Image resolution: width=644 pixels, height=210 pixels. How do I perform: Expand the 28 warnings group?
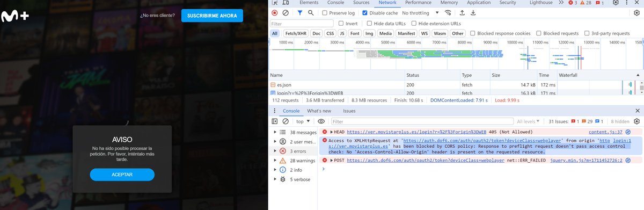pos(275,161)
